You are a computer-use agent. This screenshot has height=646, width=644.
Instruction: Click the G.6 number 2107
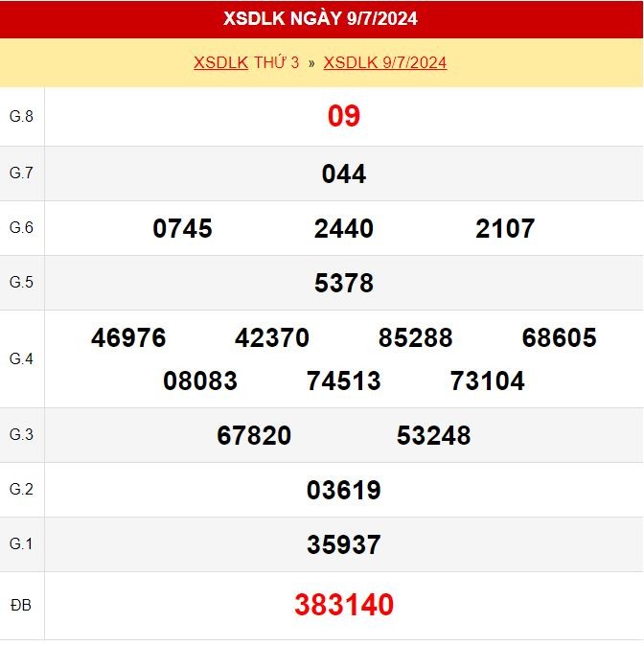point(505,228)
